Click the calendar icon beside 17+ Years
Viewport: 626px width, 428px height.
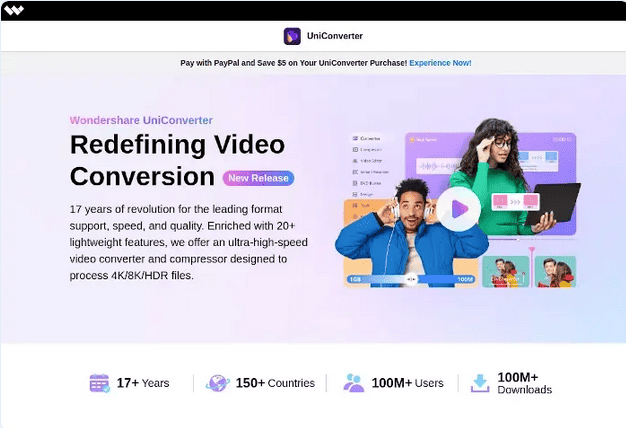[99, 383]
